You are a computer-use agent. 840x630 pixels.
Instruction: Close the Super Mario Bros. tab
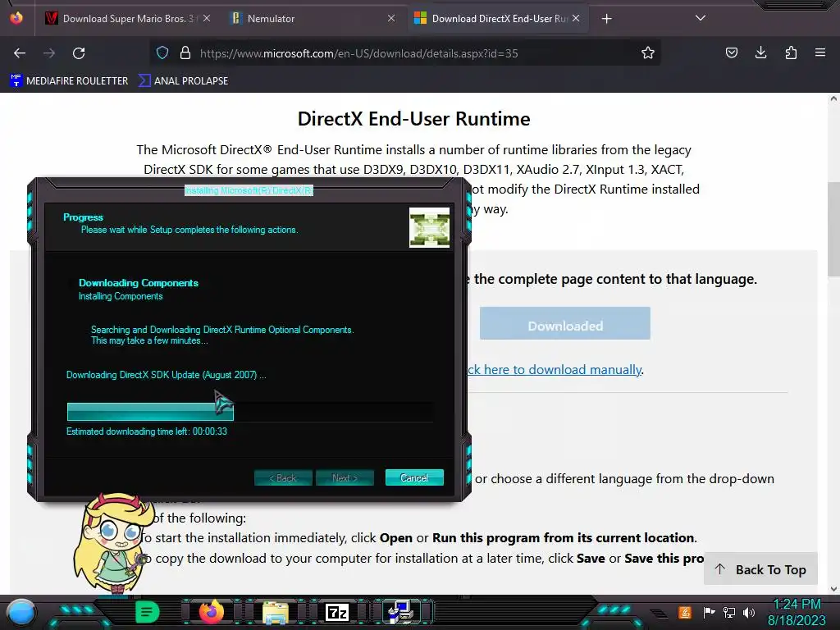point(206,18)
